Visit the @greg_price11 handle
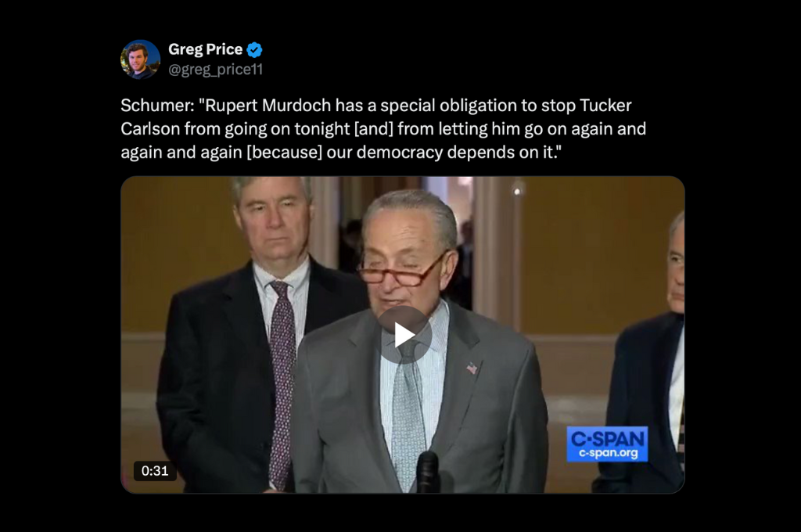This screenshot has width=801, height=532. [216, 70]
